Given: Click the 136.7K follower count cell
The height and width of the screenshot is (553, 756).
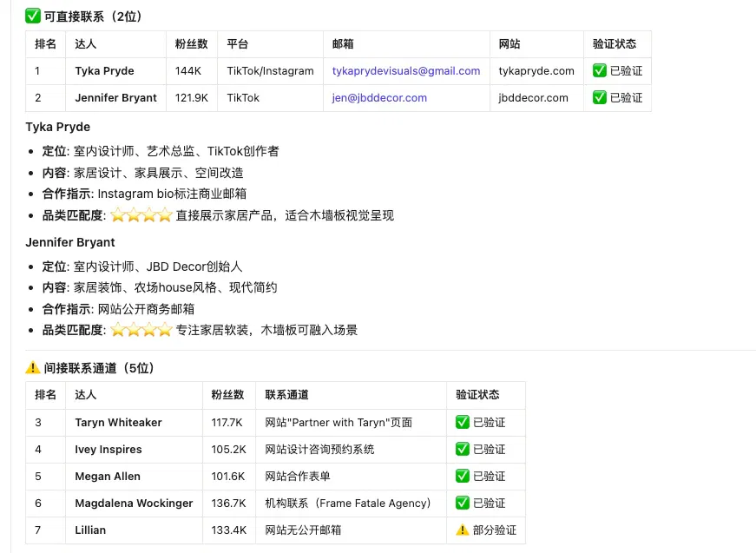Looking at the screenshot, I should pos(229,503).
